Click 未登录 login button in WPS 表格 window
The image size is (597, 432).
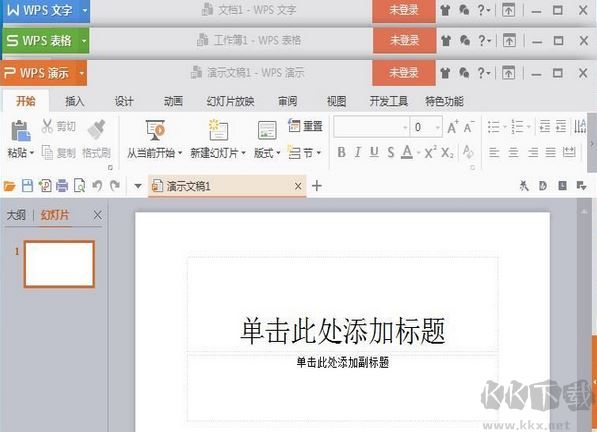click(404, 40)
